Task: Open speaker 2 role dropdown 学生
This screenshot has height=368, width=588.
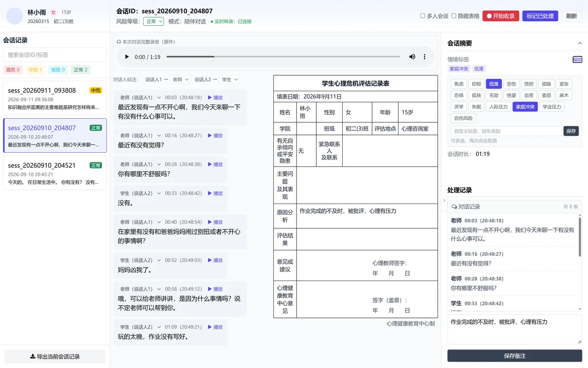Action: click(229, 79)
